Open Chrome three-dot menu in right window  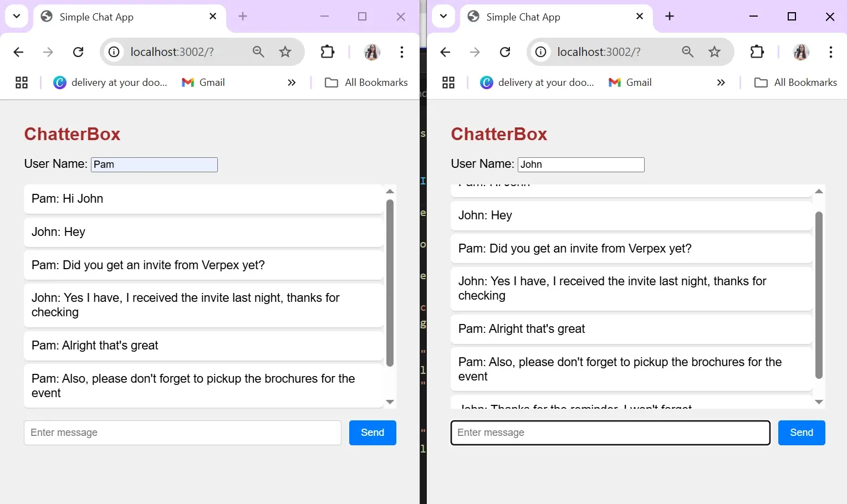pyautogui.click(x=831, y=52)
